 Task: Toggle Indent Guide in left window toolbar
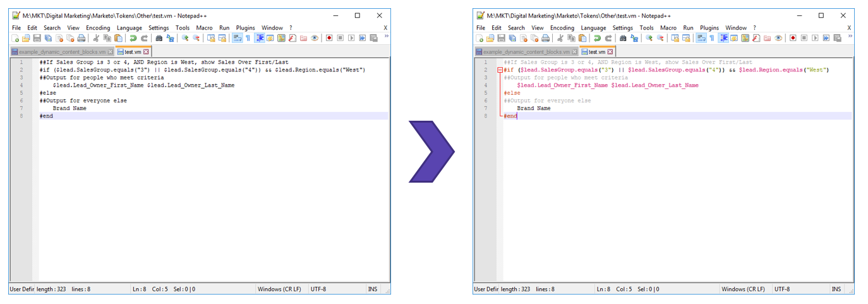click(260, 39)
